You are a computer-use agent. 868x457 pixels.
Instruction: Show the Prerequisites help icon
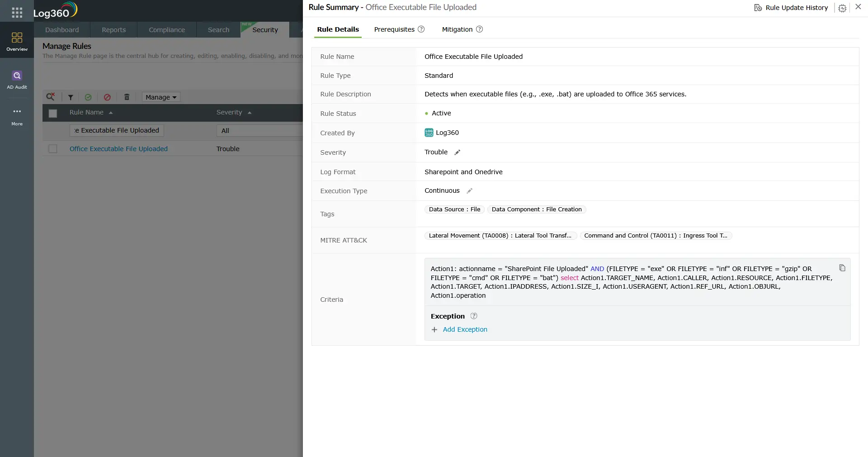(x=421, y=29)
